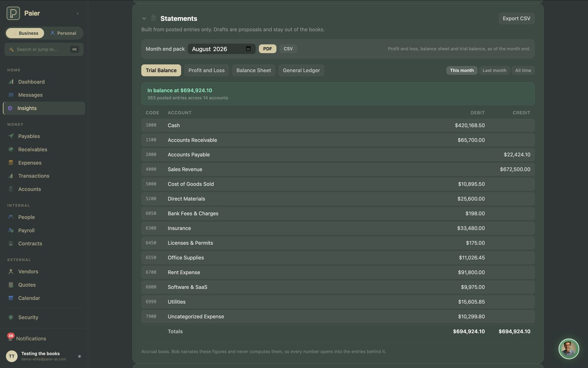Download the month end pack as CSV
588x368 pixels.
click(x=288, y=49)
